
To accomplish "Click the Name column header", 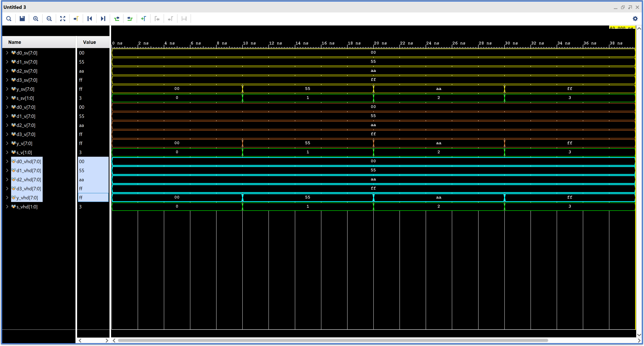I will point(14,42).
